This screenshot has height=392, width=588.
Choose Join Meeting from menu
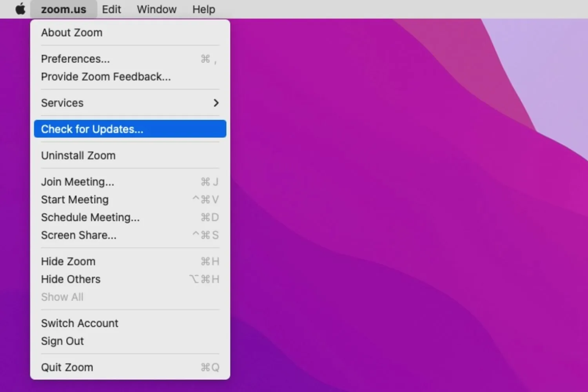78,182
